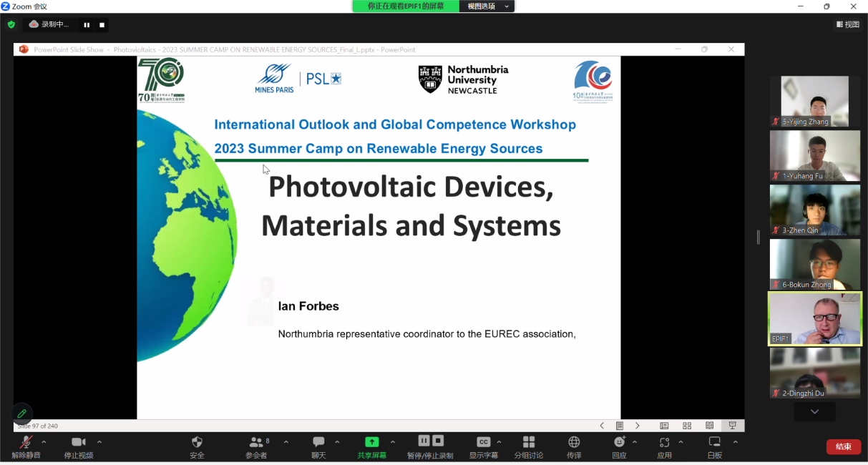Click the green 共享屏幕 share screen icon
The width and height of the screenshot is (868, 465).
point(371,443)
